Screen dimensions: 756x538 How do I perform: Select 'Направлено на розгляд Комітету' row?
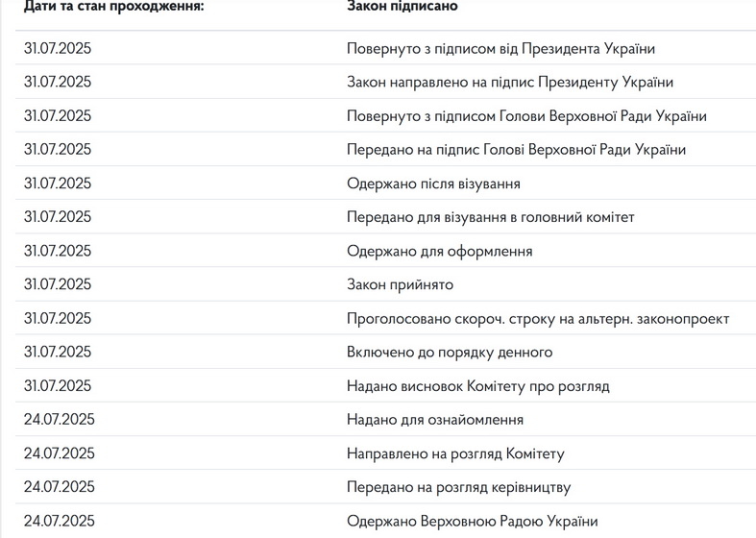[x=455, y=453]
